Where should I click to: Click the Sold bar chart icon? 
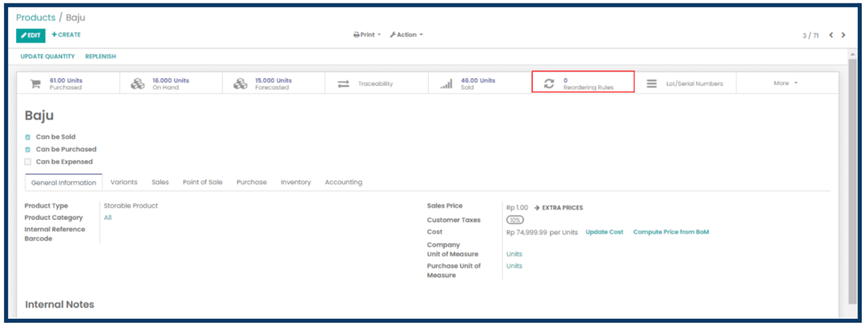point(446,84)
